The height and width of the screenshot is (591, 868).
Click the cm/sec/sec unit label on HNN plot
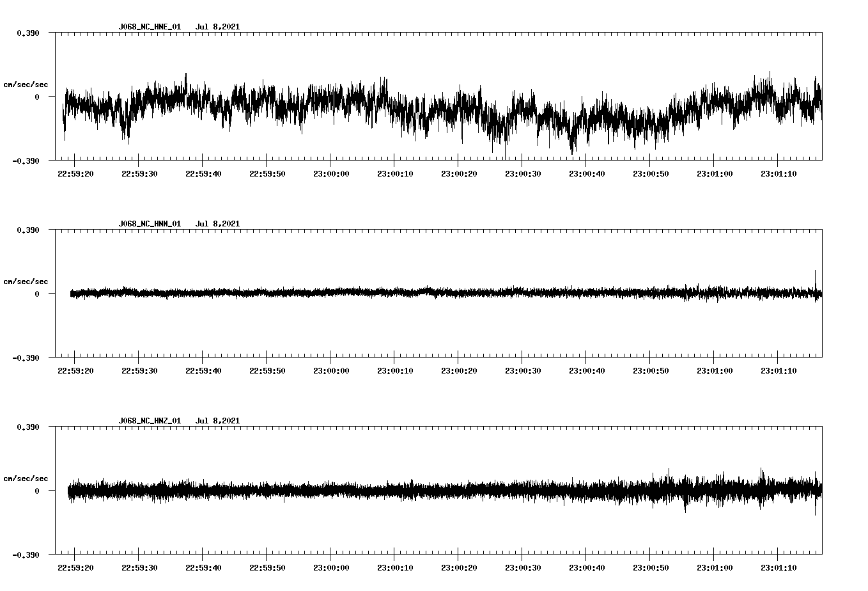tap(26, 281)
